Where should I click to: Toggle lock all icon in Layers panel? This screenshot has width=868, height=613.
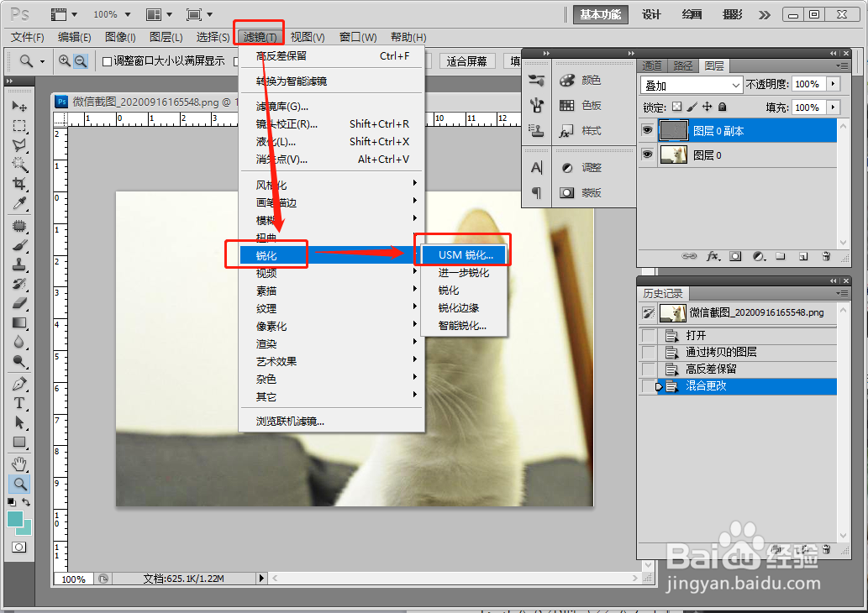[722, 107]
